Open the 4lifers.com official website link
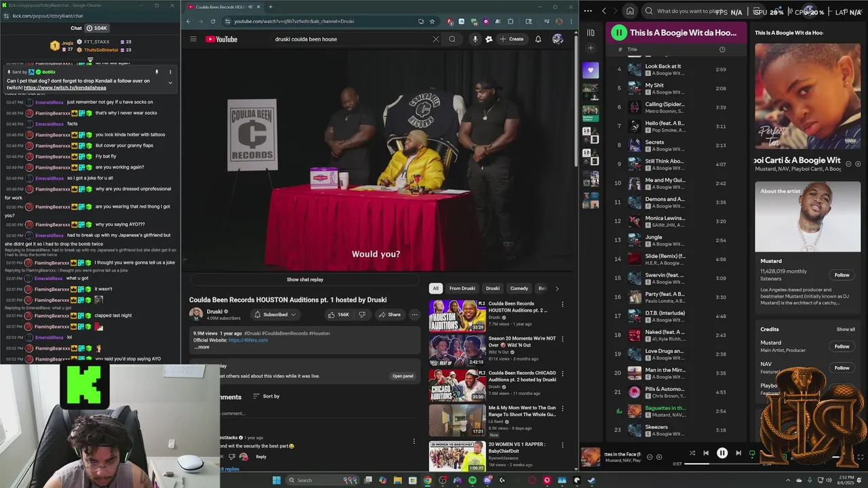The width and height of the screenshot is (868, 488). [x=248, y=340]
